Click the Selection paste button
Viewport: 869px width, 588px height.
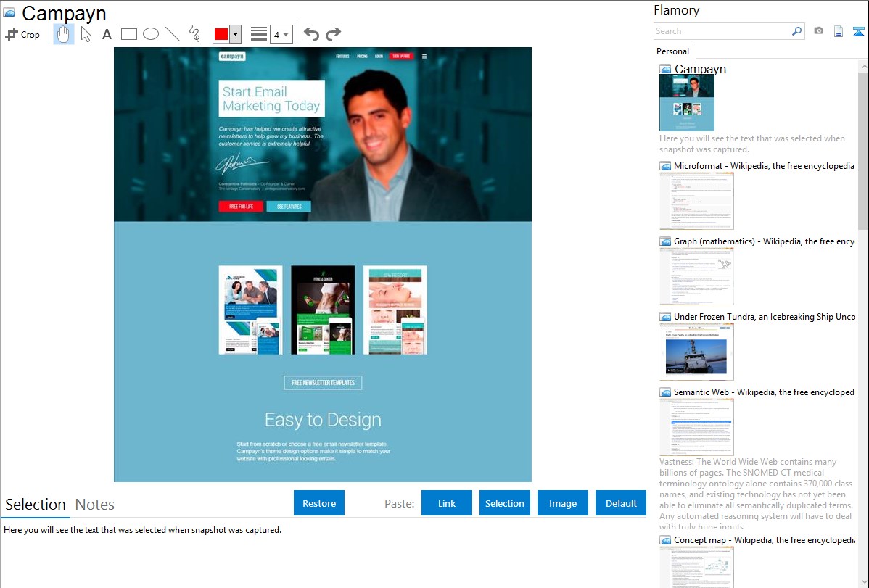(x=505, y=503)
